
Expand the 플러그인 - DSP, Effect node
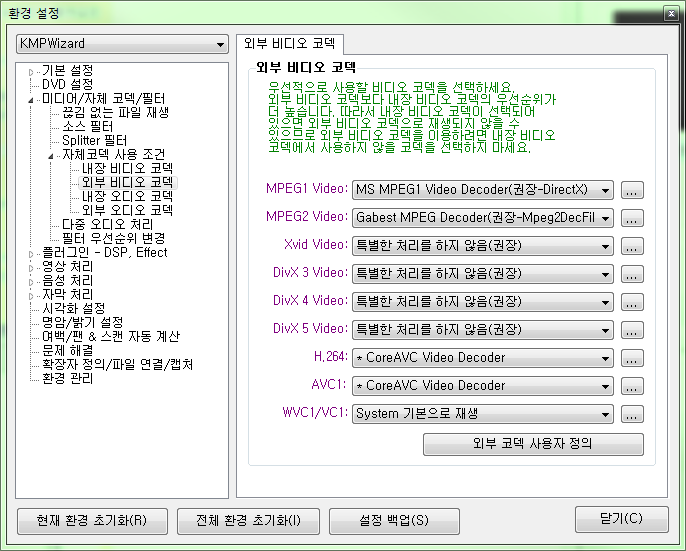click(x=31, y=254)
